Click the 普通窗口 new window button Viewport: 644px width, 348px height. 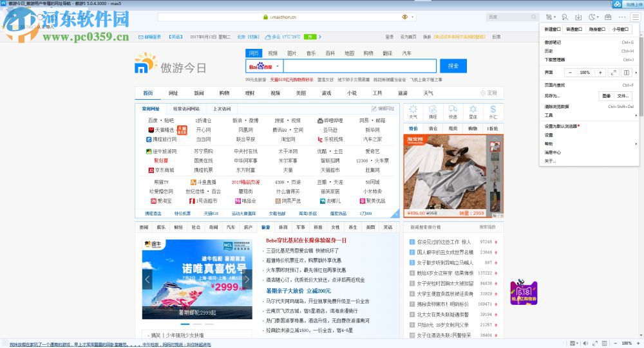click(x=574, y=29)
